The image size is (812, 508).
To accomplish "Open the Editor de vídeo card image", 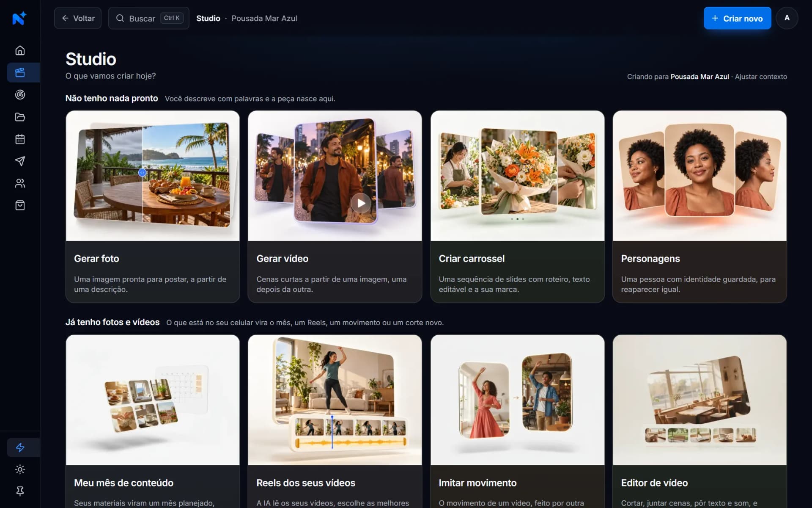I will [700, 400].
